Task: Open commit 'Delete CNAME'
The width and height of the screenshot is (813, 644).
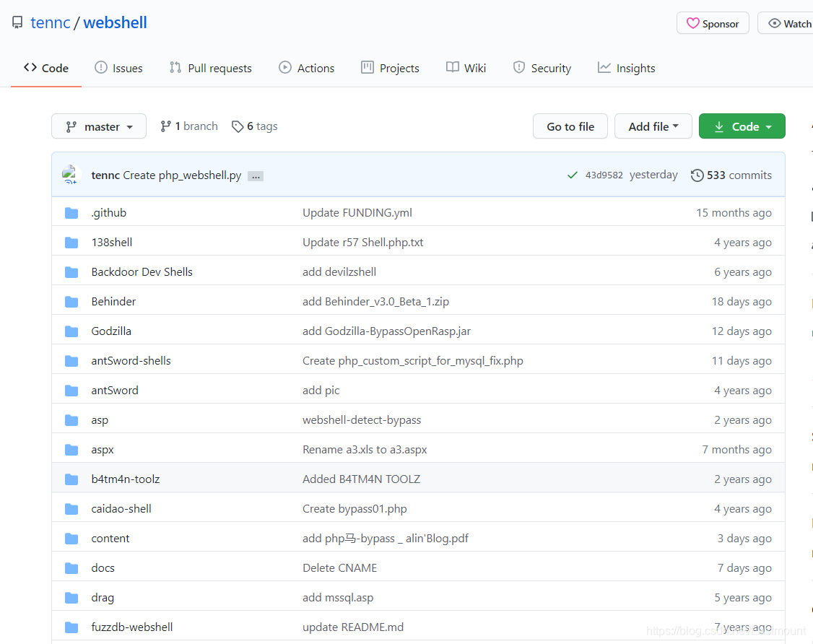Action: [339, 567]
